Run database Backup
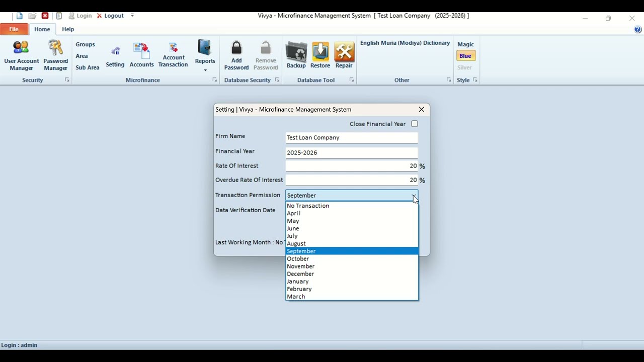644x362 pixels. [296, 55]
